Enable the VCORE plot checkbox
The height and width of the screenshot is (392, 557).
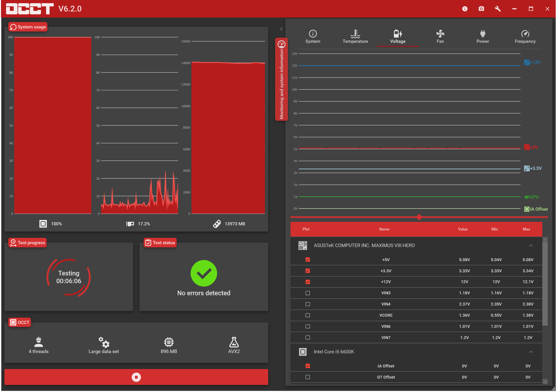[x=308, y=315]
